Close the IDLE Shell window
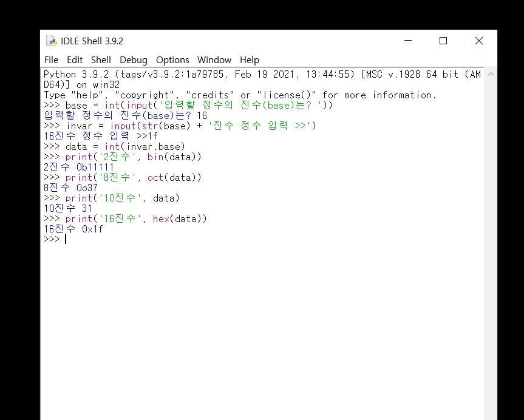This screenshot has height=420, width=524. click(x=479, y=41)
